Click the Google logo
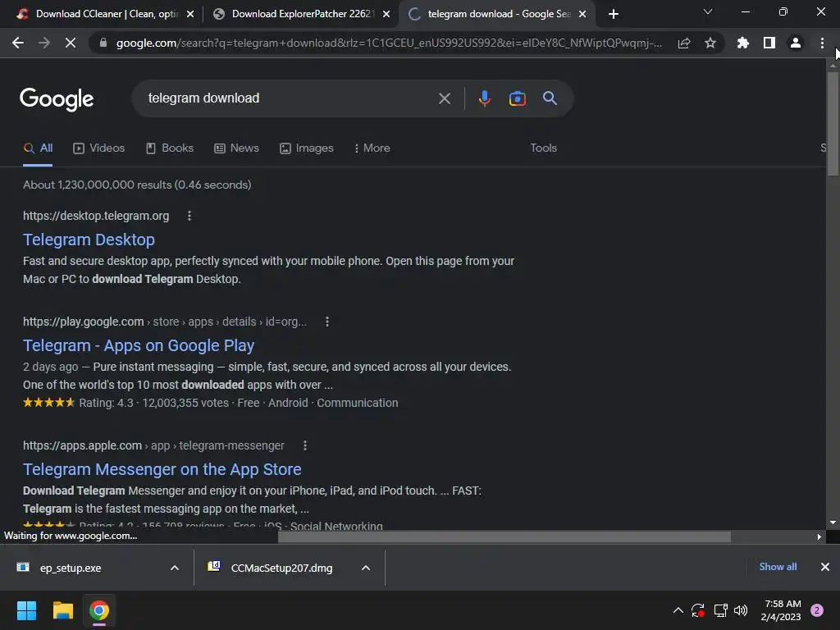Image resolution: width=840 pixels, height=630 pixels. click(x=57, y=99)
